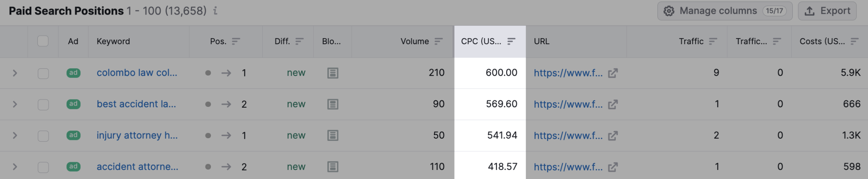Open the injury attorney h keyword link
This screenshot has height=179, width=868.
(x=137, y=135)
